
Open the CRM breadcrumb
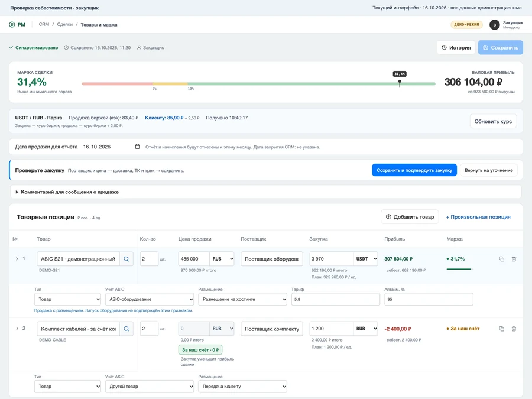tap(44, 24)
